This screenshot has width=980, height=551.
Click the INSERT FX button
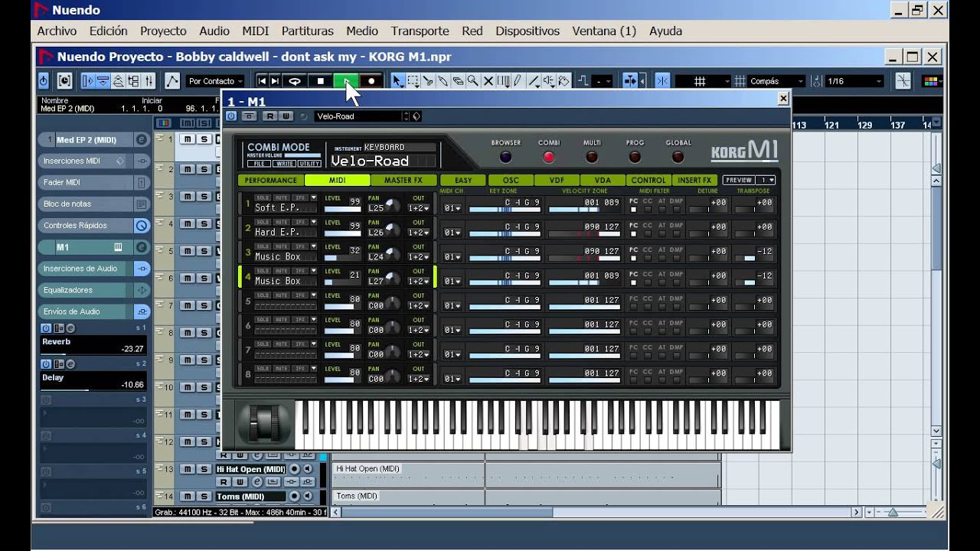pos(694,181)
